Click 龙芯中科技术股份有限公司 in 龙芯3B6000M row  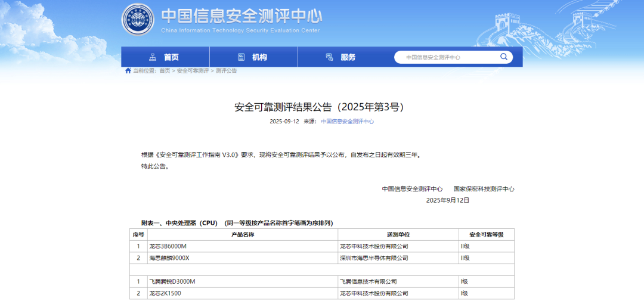coord(398,246)
